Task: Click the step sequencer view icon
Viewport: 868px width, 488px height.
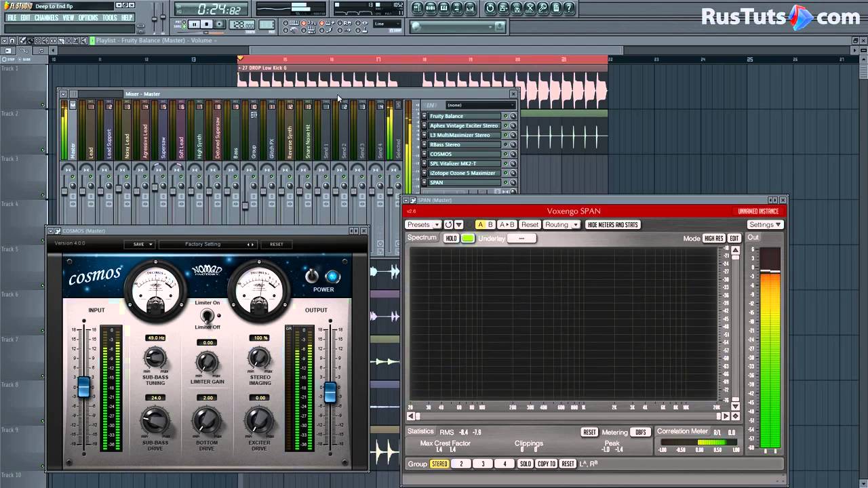Action: 431,8
